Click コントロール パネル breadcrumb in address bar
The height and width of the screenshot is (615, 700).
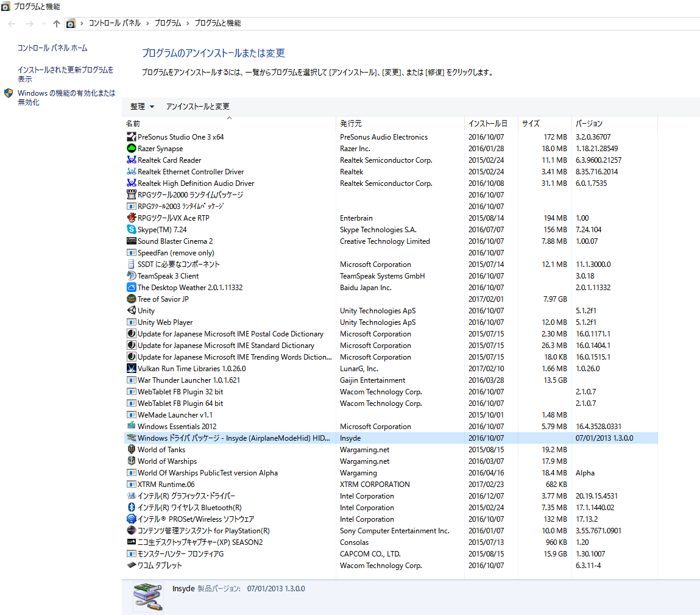coord(115,23)
